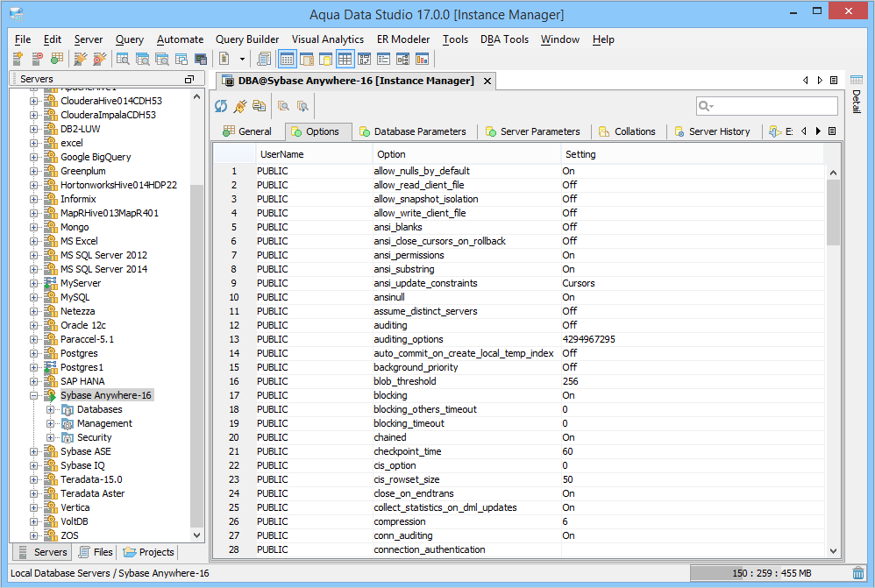Click the restore icon on Servers panel header

click(189, 79)
